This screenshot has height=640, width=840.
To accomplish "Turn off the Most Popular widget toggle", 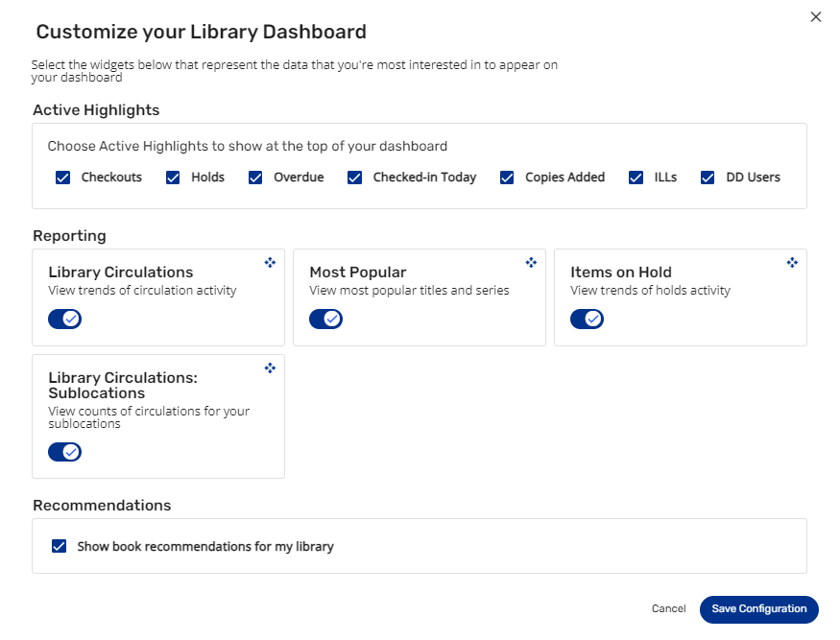I will point(325,320).
